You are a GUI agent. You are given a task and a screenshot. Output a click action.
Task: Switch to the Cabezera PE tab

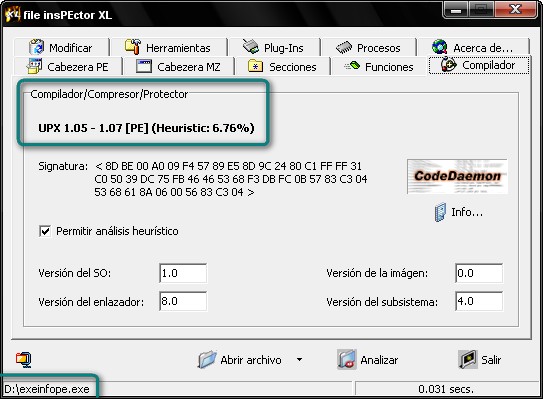click(68, 66)
